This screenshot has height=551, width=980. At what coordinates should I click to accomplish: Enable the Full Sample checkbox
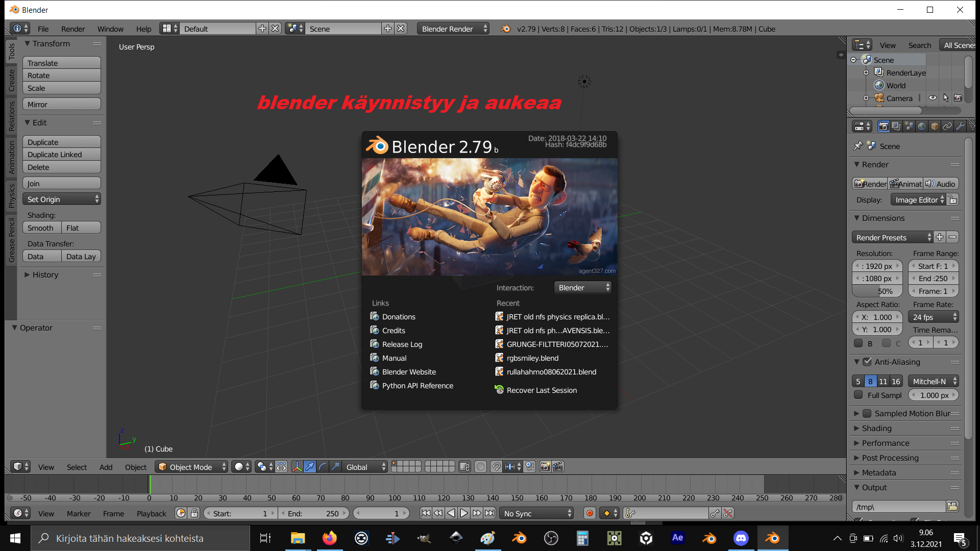859,395
